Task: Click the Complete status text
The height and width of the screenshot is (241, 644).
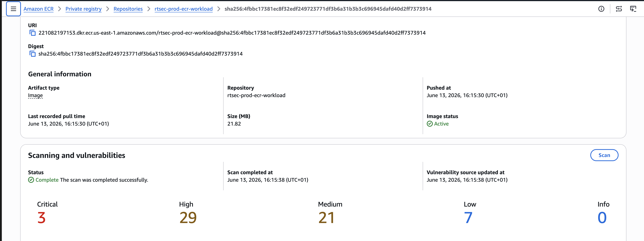Action: tap(47, 180)
